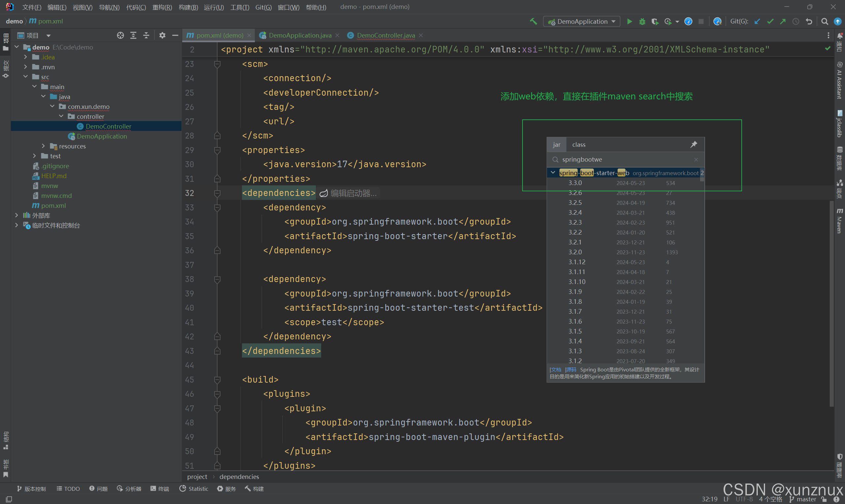
Task: Click Git update project arrow icon
Action: pyautogui.click(x=757, y=21)
